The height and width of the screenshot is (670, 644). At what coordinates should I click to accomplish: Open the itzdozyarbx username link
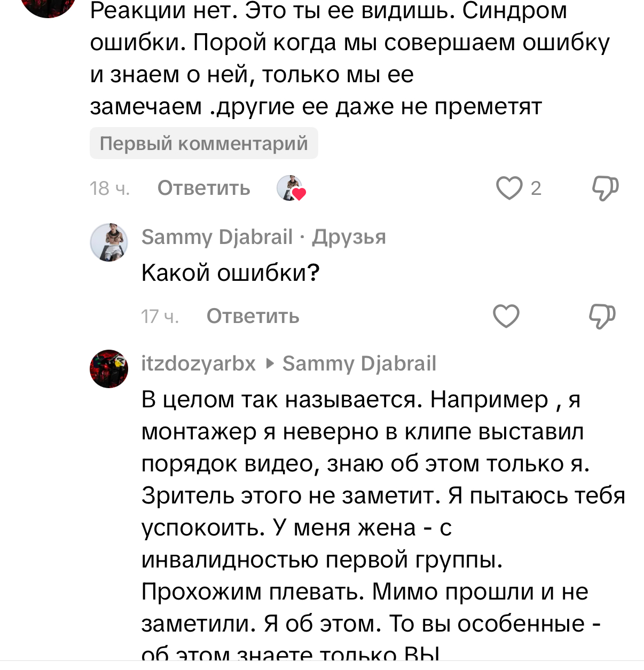point(198,364)
